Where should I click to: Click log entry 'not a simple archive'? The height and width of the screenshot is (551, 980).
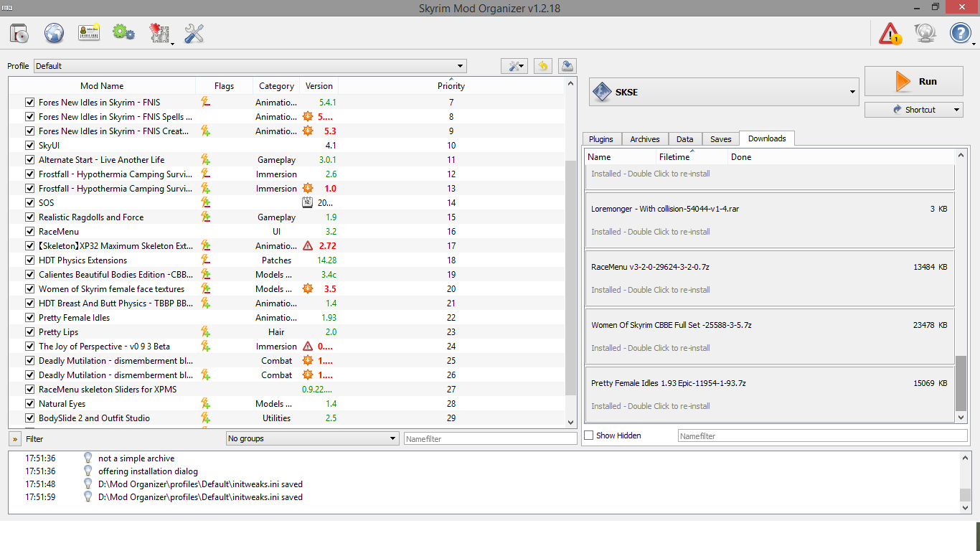point(136,458)
